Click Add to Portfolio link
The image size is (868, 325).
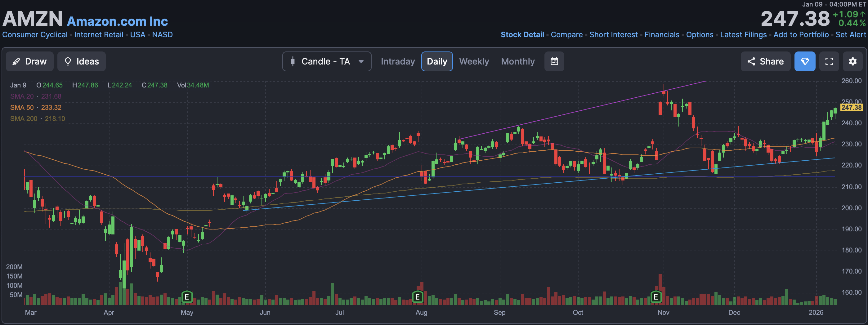(801, 35)
